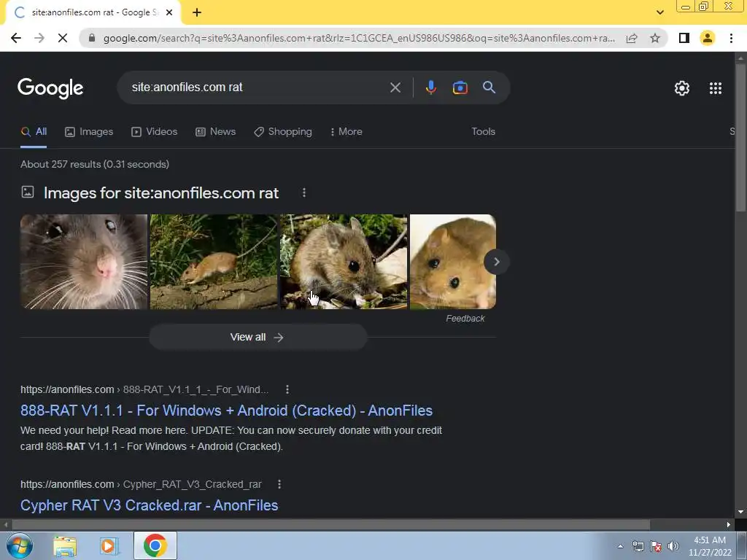Open volume control in system tray
747x560 pixels.
pyautogui.click(x=673, y=546)
